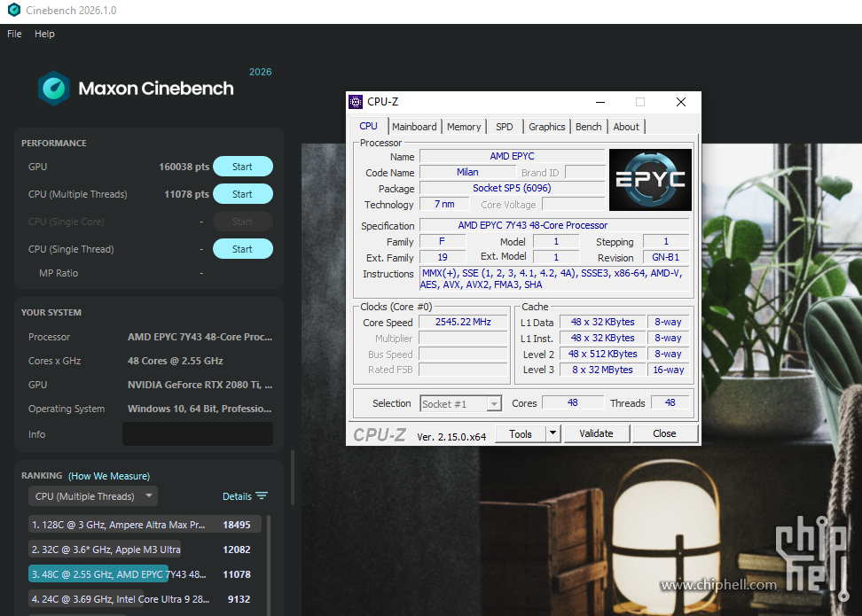Click the Info input field

(197, 433)
